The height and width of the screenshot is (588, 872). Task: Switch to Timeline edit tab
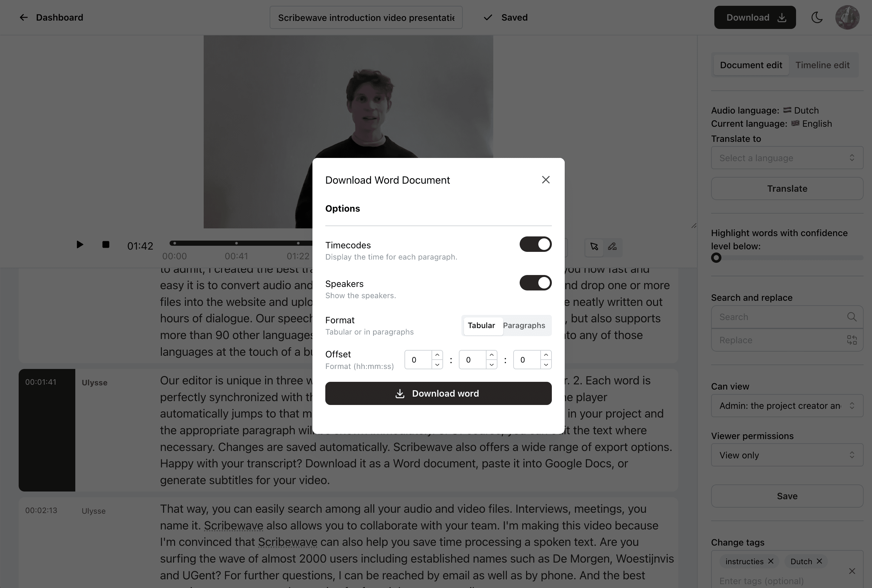(x=822, y=65)
